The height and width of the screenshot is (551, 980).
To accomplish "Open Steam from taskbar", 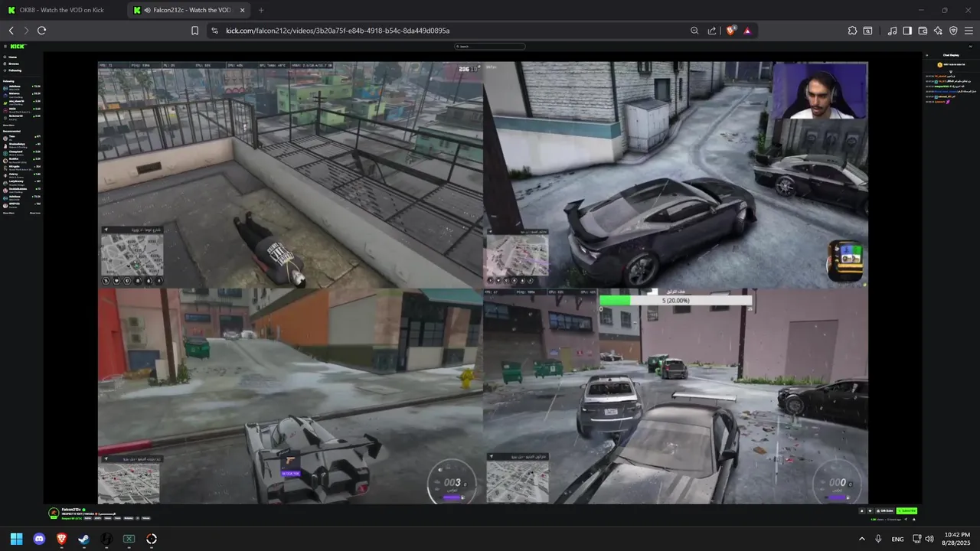I will [83, 539].
